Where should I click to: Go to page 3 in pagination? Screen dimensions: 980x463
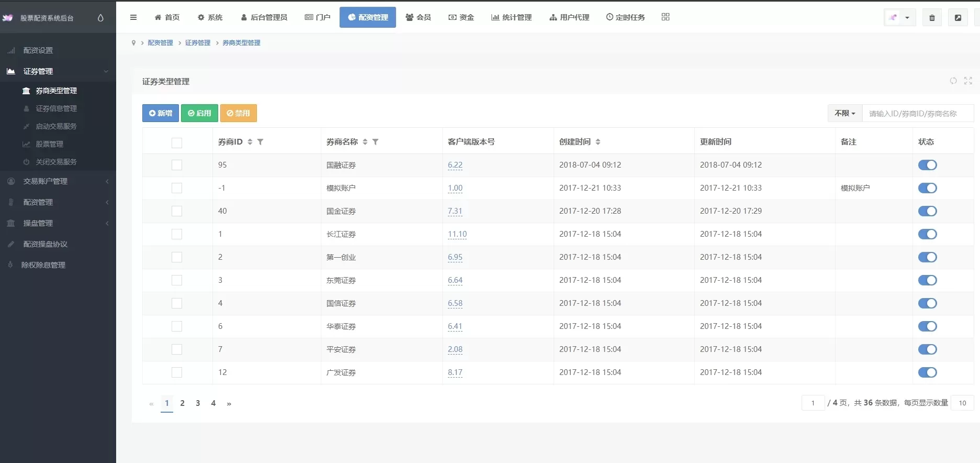tap(198, 403)
